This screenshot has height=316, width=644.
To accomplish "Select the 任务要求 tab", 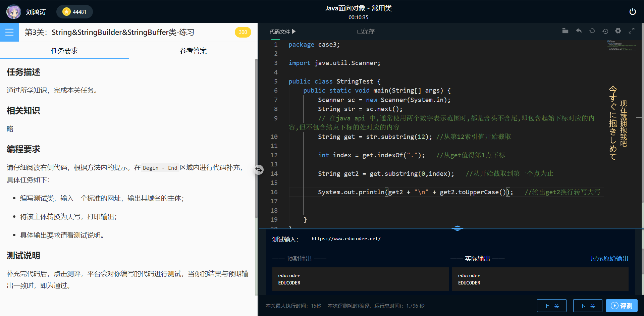I will tap(64, 50).
